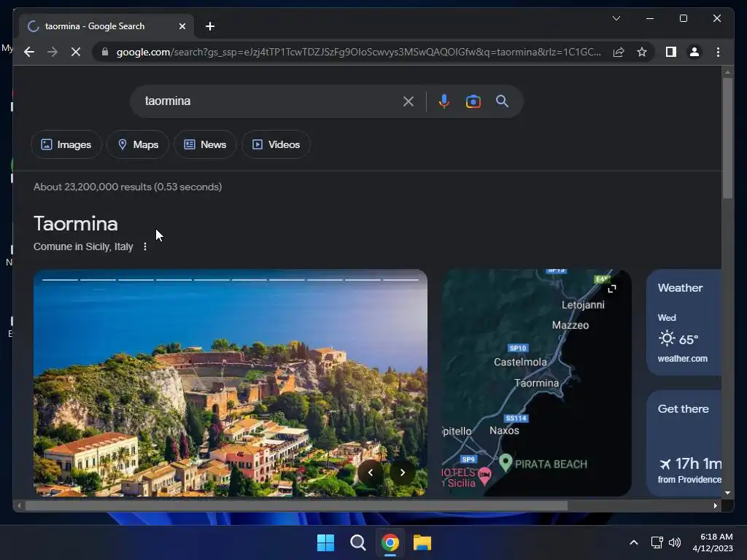Close the taormina Google Search tab
Screen dimensions: 747x560
182,26
